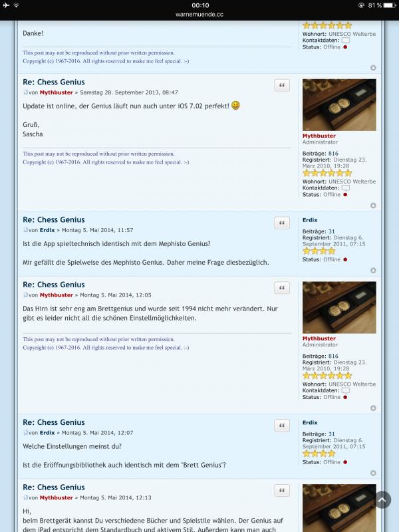
Task: Open Mythbuster profile name under first avatar
Action: coord(319,136)
